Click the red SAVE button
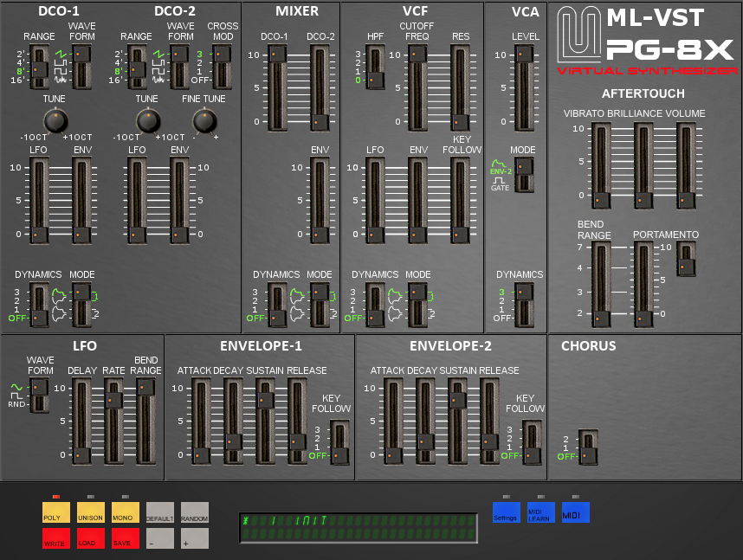 pos(125,538)
